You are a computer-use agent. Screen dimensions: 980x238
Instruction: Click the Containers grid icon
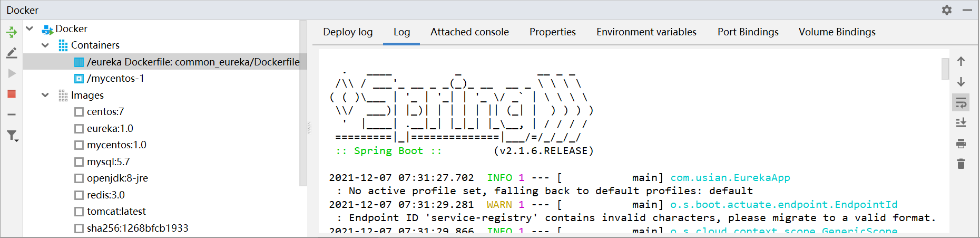(x=63, y=45)
